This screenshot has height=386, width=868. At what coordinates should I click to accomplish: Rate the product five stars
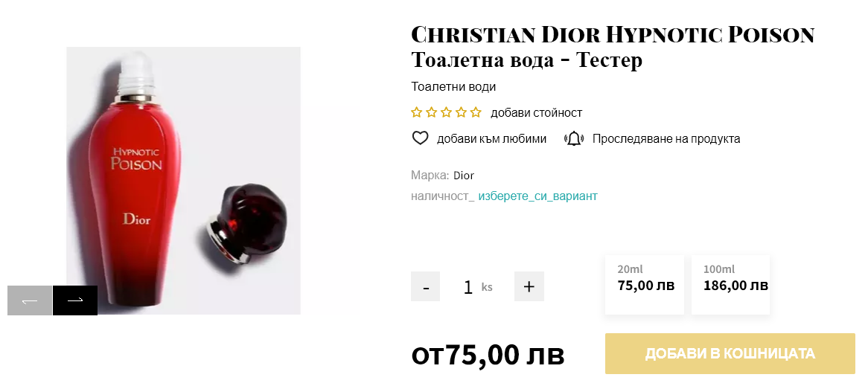click(476, 113)
